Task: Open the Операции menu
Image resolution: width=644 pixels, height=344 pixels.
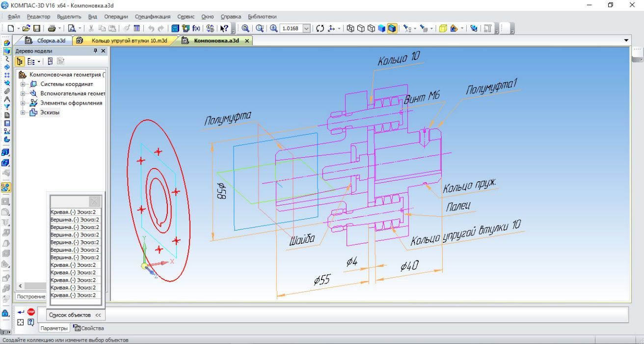Action: pyautogui.click(x=116, y=17)
